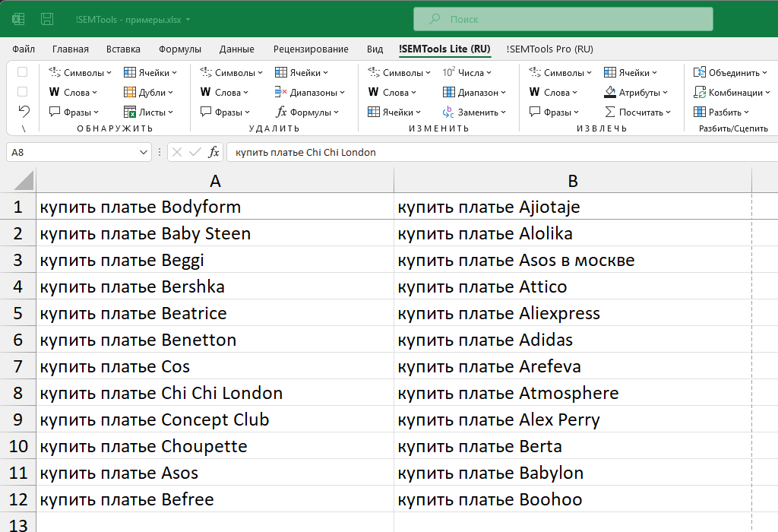Open the Формулы menu in УДАЛИТЬ group
This screenshot has height=532, width=778.
point(307,112)
